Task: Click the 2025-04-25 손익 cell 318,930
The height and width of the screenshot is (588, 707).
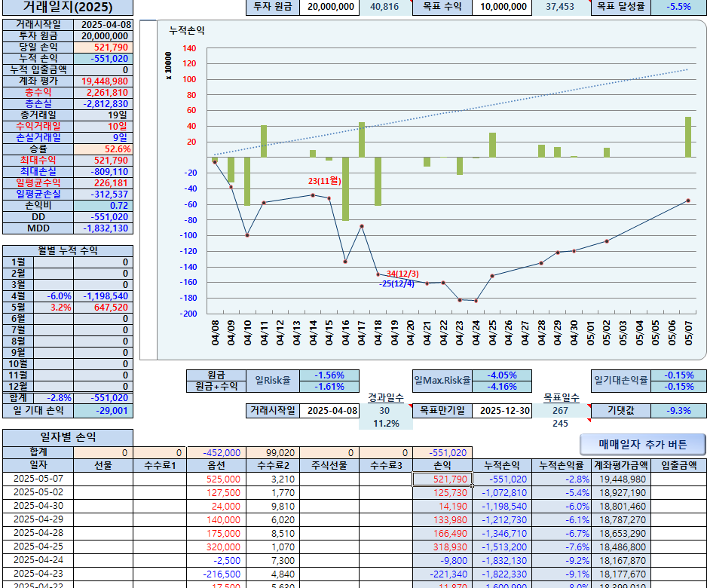Action: pos(442,547)
